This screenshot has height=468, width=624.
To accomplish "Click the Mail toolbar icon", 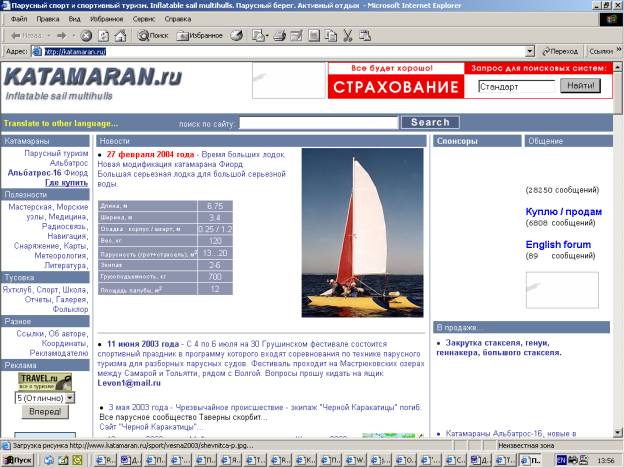I will 258,36.
